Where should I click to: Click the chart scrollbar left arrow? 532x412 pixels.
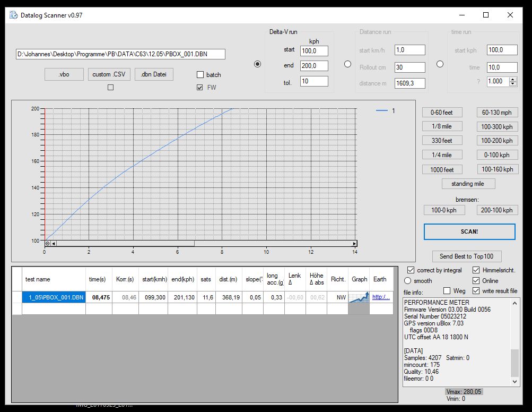pyautogui.click(x=54, y=244)
